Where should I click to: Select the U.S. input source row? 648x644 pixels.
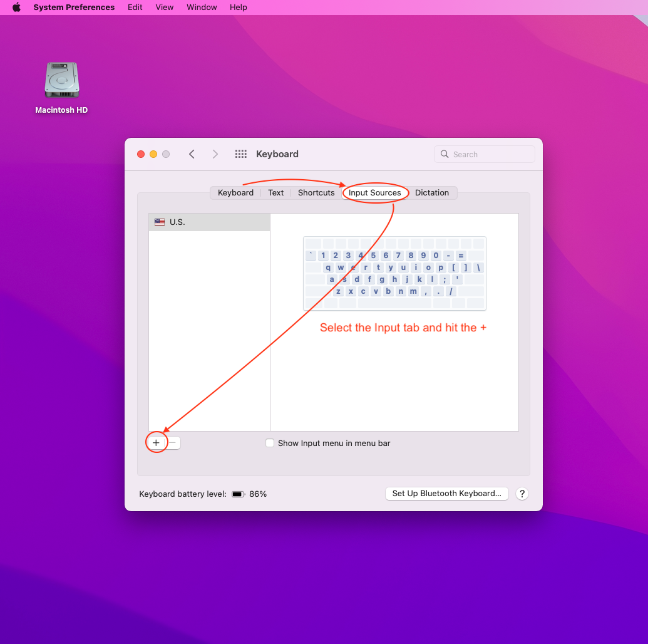coord(209,222)
